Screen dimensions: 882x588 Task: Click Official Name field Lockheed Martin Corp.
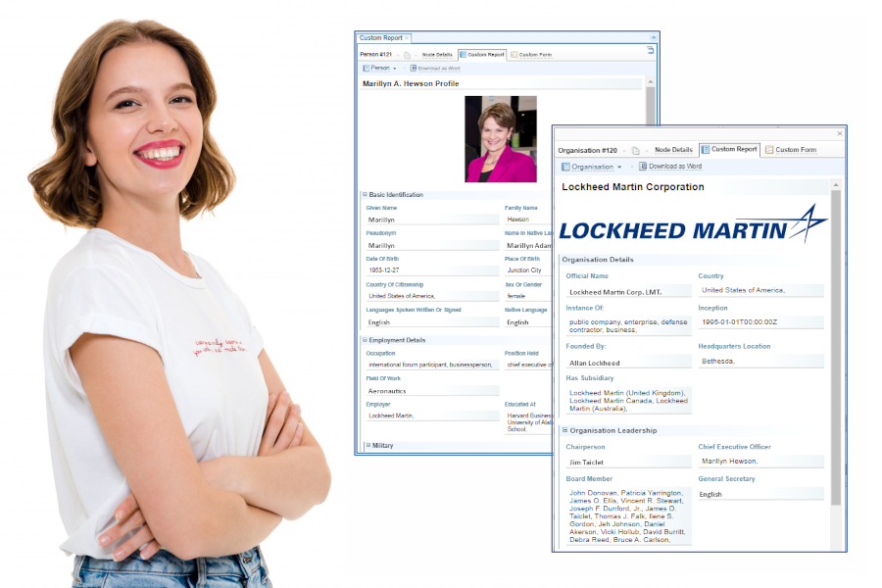click(x=629, y=292)
